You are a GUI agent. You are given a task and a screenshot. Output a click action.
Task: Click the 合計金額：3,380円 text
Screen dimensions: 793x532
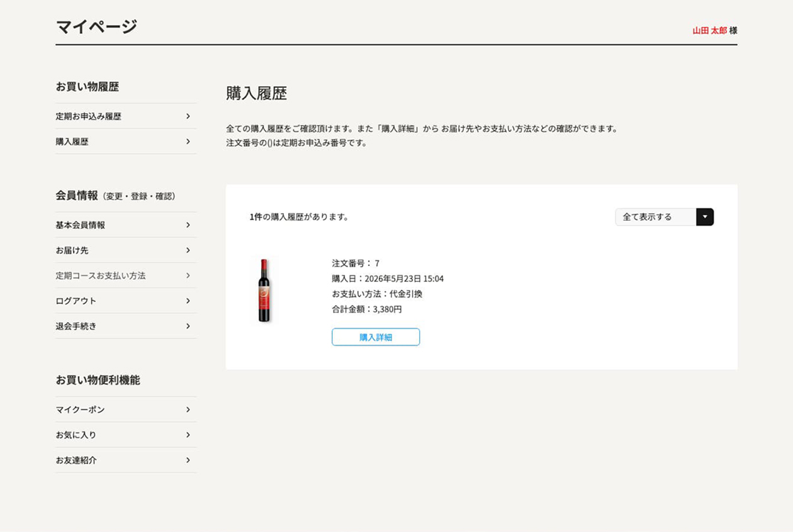367,309
